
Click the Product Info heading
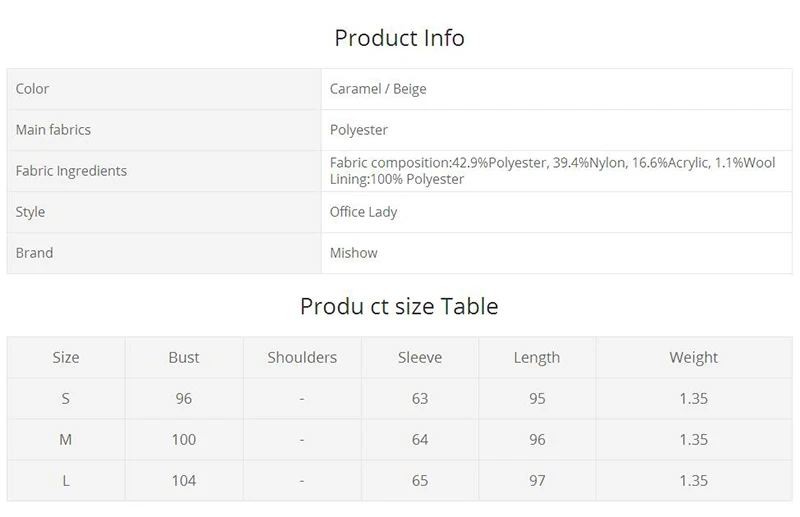click(x=399, y=38)
